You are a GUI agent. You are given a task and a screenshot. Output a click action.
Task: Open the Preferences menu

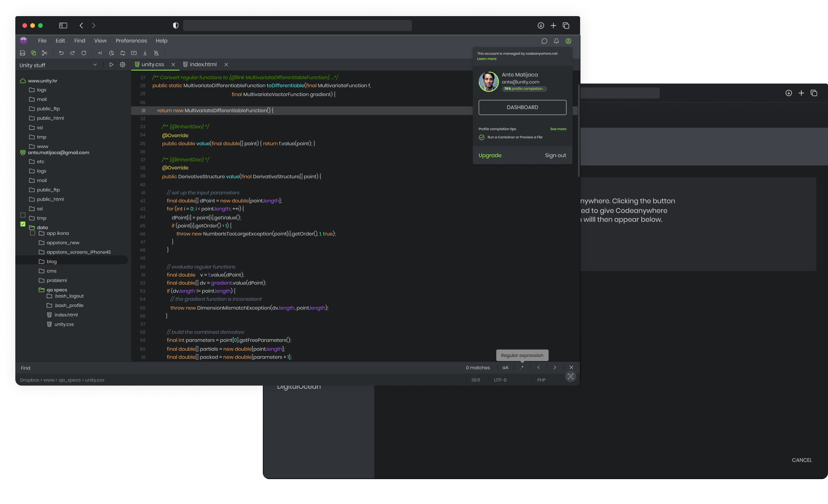pos(131,41)
